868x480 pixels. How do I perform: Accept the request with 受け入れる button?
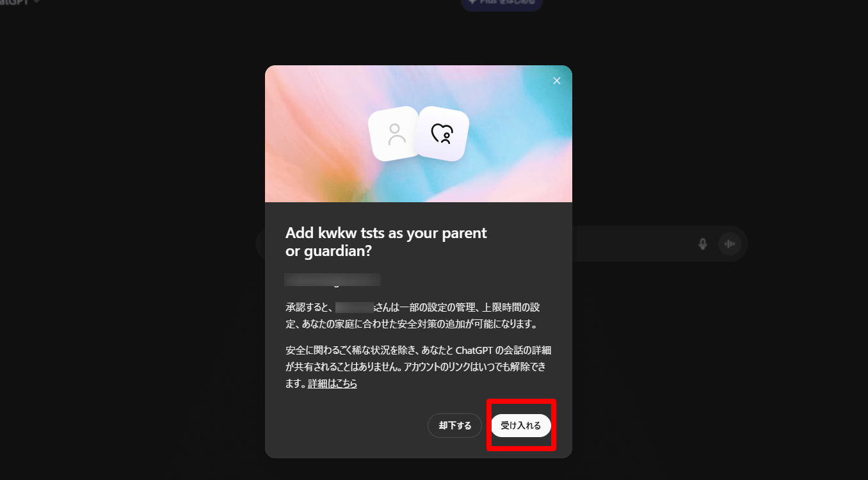pyautogui.click(x=521, y=426)
